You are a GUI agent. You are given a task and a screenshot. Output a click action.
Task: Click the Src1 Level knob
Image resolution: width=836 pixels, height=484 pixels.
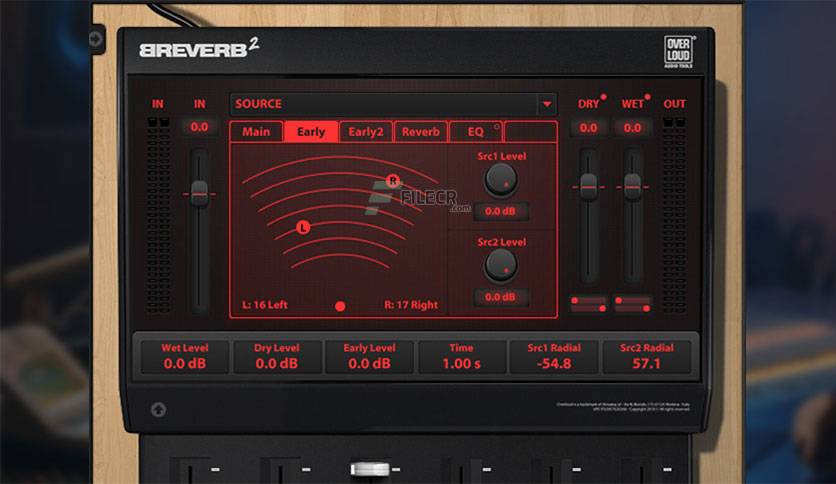coord(501,179)
